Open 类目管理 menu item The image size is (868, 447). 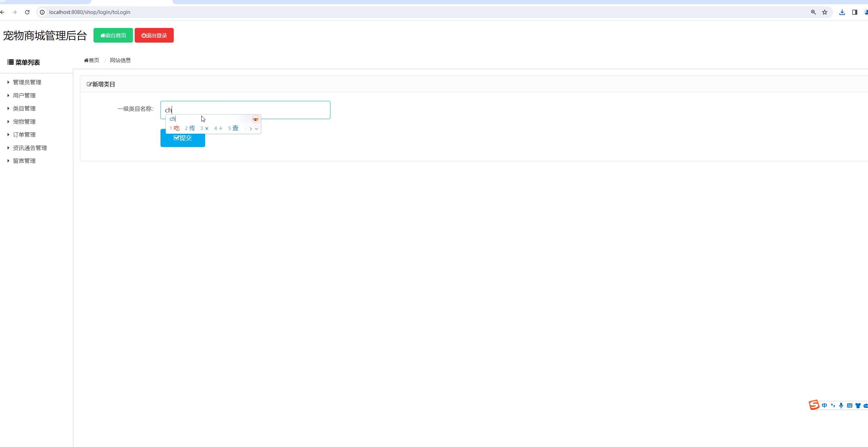[x=24, y=108]
